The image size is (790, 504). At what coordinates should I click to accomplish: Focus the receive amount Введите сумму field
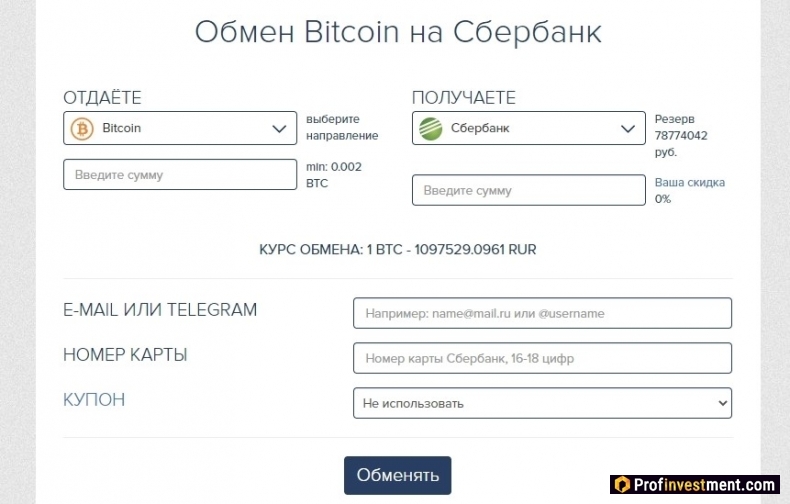[x=529, y=190]
